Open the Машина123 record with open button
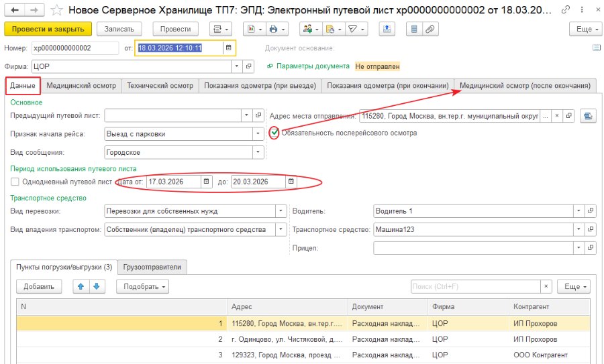The width and height of the screenshot is (604, 364). click(x=590, y=229)
